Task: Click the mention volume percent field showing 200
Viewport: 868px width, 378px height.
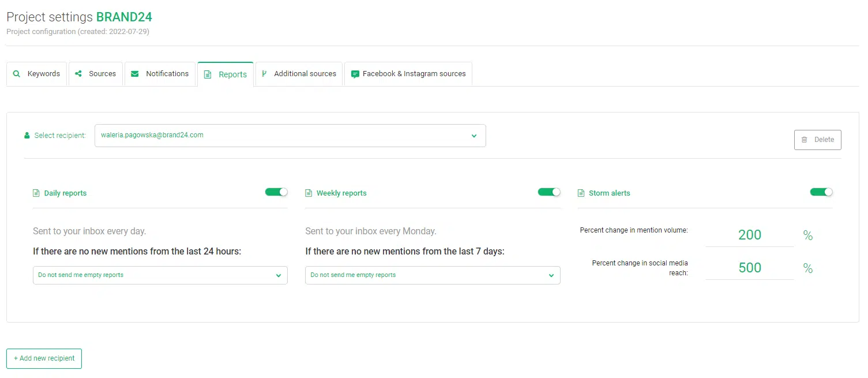Action: point(750,235)
